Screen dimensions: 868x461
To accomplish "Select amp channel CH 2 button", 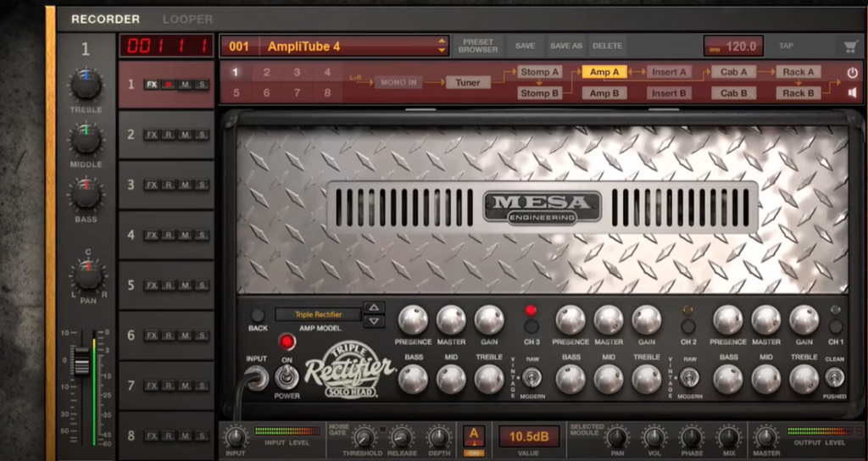I will pyautogui.click(x=688, y=326).
